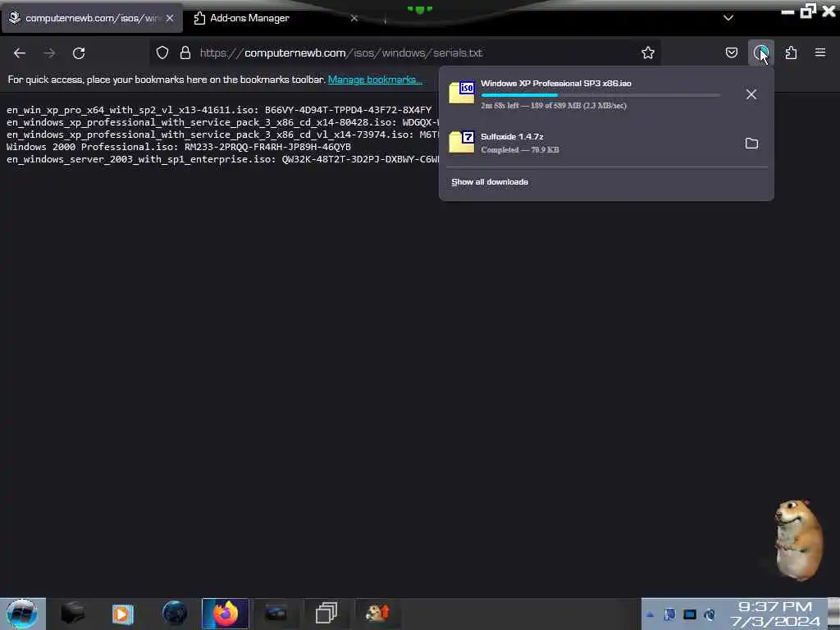Open the black box taskbar application
Screen dimensions: 840x630
(73, 614)
